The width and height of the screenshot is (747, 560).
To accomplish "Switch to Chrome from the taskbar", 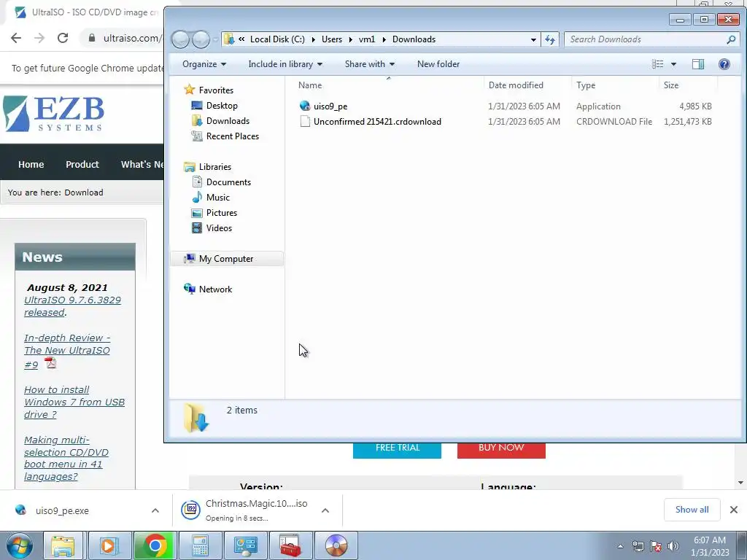I will pyautogui.click(x=155, y=545).
